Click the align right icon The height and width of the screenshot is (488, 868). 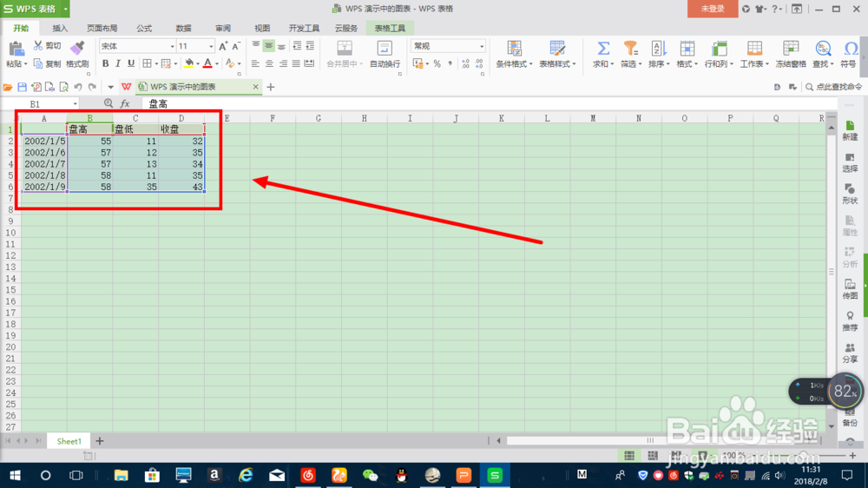pos(282,63)
